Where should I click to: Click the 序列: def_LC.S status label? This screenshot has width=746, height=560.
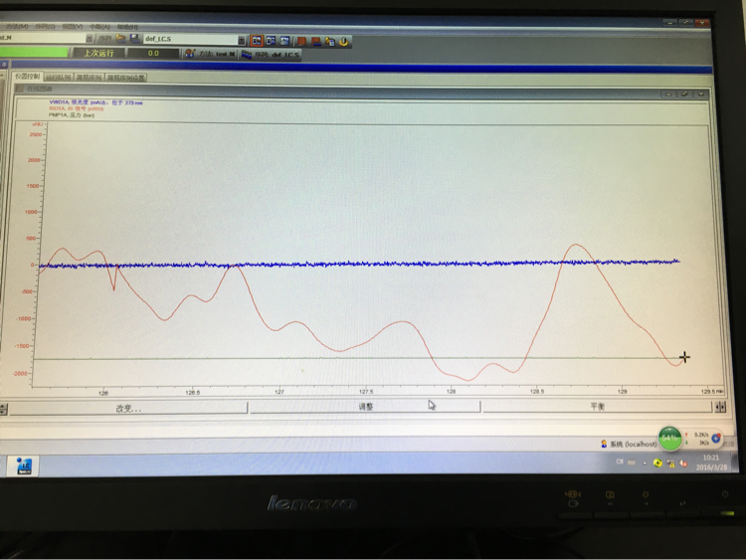coord(277,55)
